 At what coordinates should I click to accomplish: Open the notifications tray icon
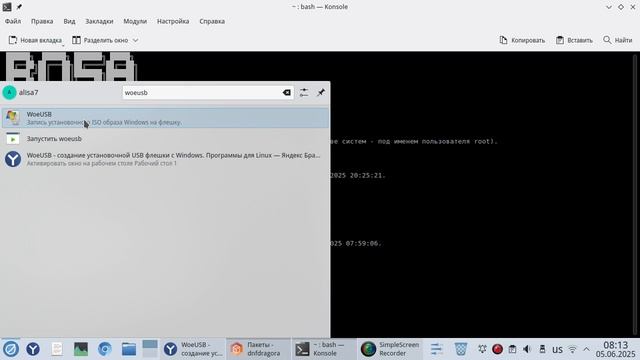click(482, 349)
